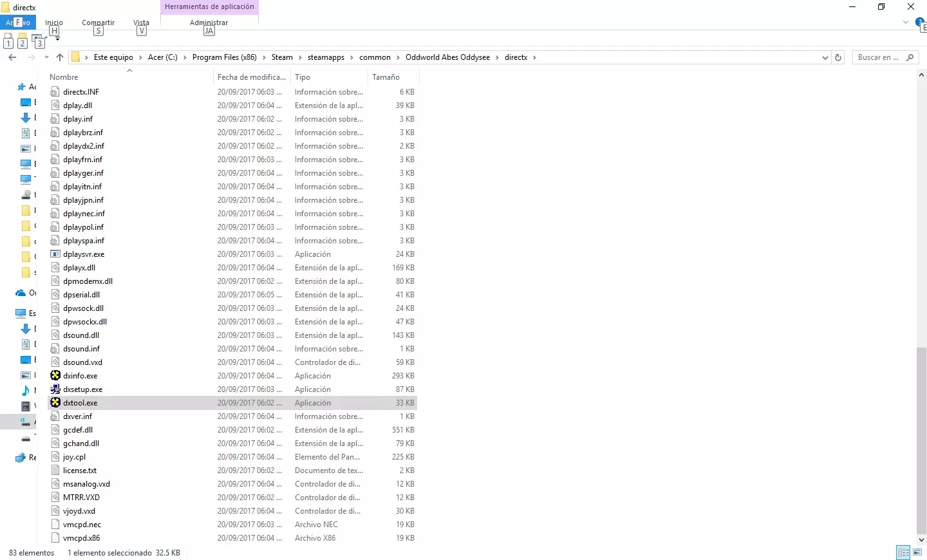Click the MTRR.VXD file icon
Screen dimensions: 927x560
[55, 498]
